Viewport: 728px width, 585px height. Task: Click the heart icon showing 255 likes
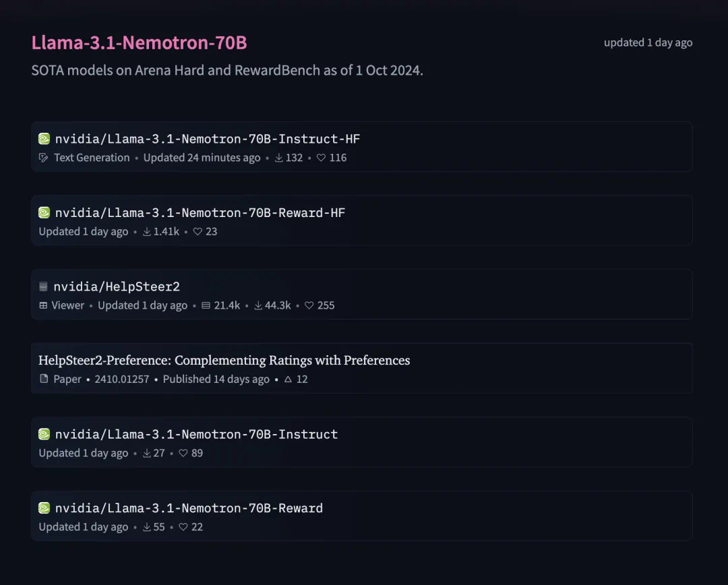click(309, 305)
